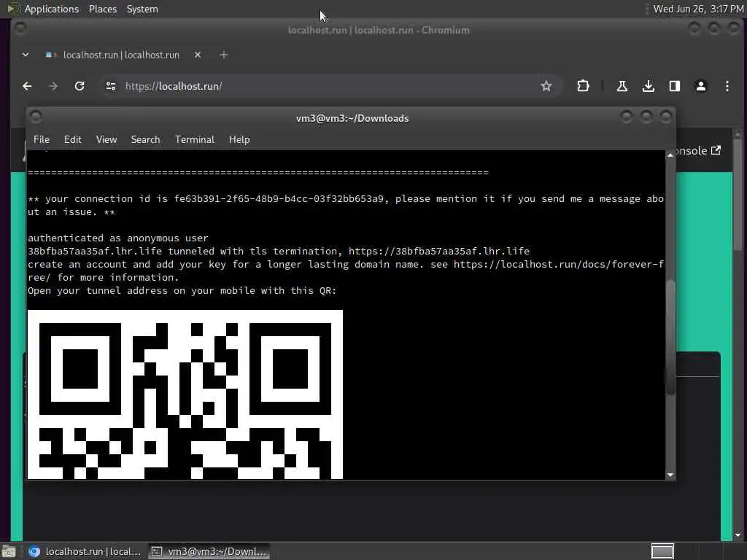Open terminal Help menu
Screen dimensions: 747x560
[239, 139]
